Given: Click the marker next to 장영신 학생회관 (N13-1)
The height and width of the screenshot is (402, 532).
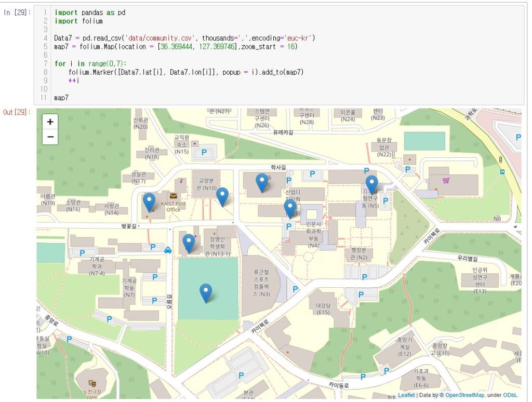Looking at the screenshot, I should (x=189, y=243).
